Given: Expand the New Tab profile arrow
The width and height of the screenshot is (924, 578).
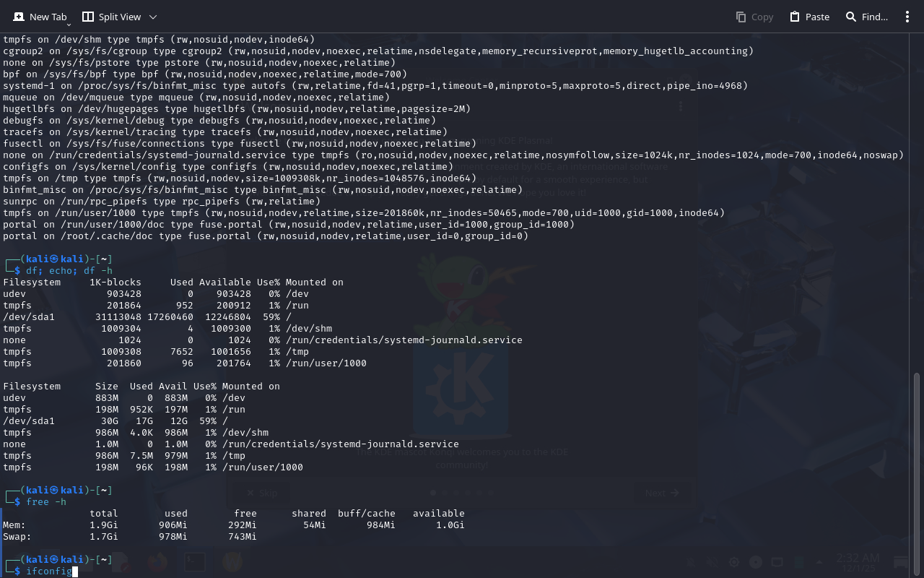Looking at the screenshot, I should click(69, 25).
